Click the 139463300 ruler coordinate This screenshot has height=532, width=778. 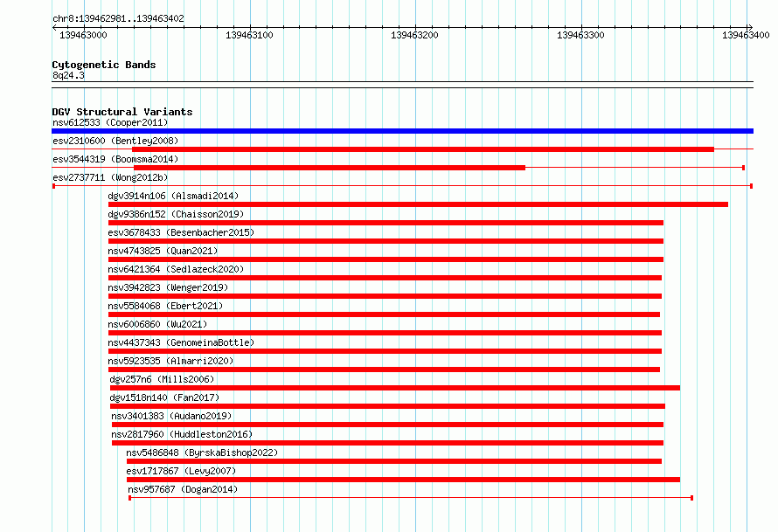580,35
